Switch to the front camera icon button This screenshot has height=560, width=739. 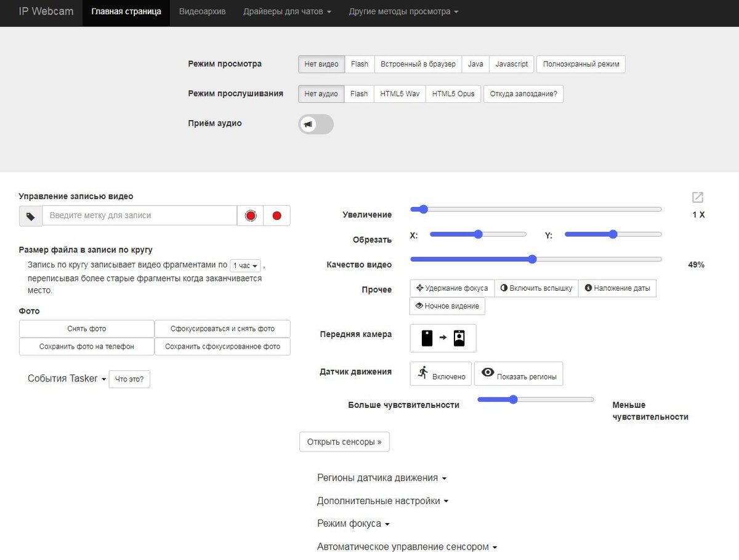(x=443, y=338)
